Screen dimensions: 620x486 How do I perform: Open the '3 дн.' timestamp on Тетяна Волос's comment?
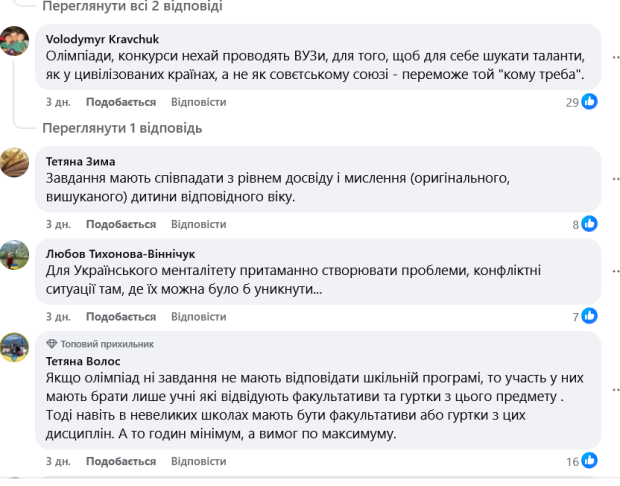tap(57, 463)
